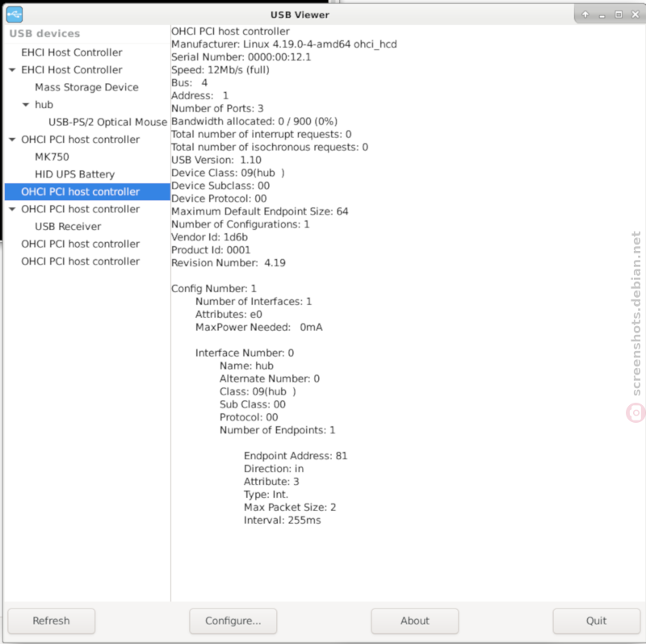The width and height of the screenshot is (646, 644).
Task: Collapse the hub tree node
Action: (x=26, y=105)
